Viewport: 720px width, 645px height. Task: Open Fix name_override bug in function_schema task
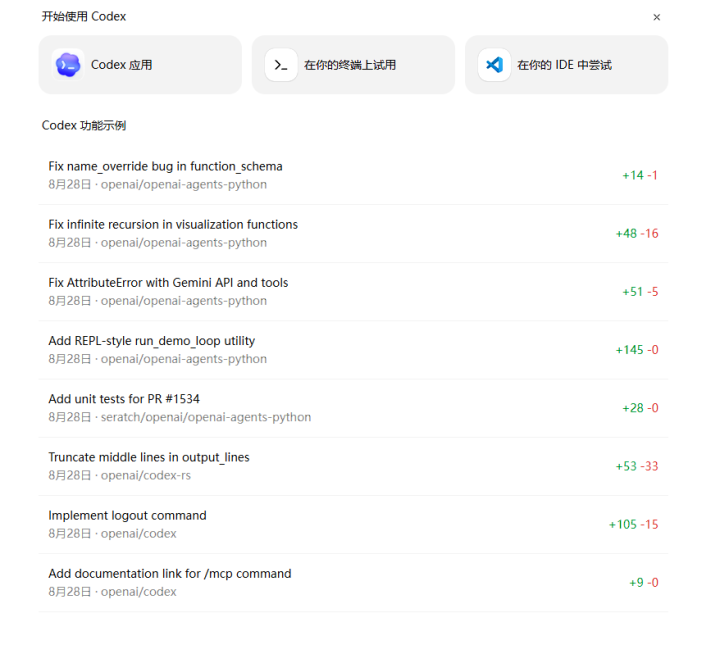[x=165, y=167]
